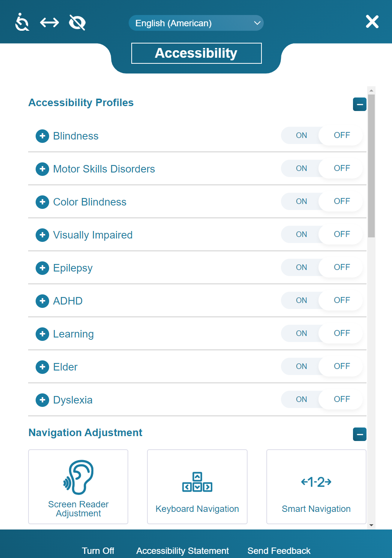
Task: Click the plus icon beside Blindness
Action: (x=42, y=136)
